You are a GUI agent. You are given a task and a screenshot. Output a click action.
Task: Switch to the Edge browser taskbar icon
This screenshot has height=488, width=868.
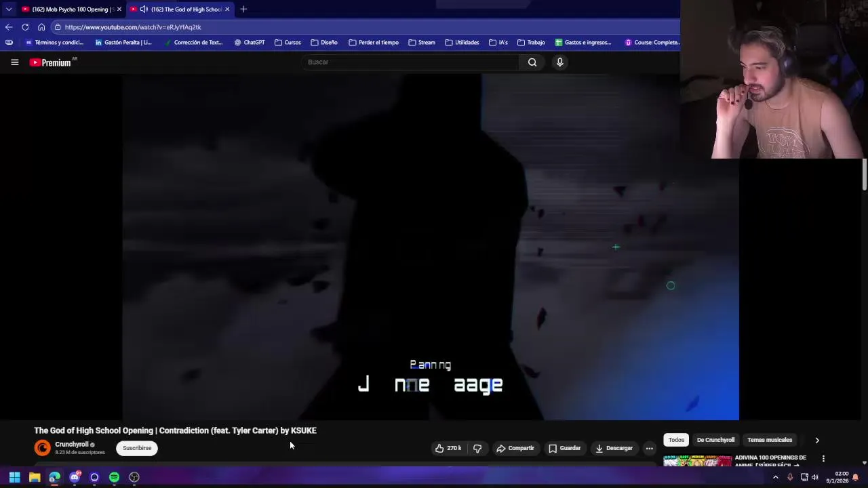pyautogui.click(x=54, y=477)
